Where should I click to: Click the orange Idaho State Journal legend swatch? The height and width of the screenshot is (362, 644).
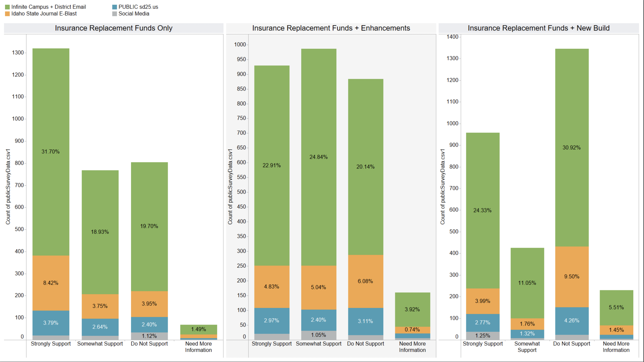tap(8, 14)
